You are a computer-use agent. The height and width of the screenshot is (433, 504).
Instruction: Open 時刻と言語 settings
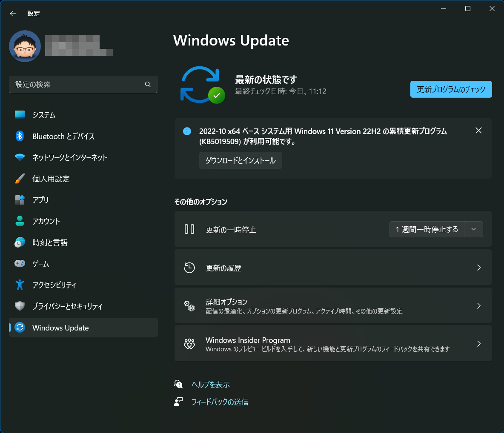click(83, 242)
